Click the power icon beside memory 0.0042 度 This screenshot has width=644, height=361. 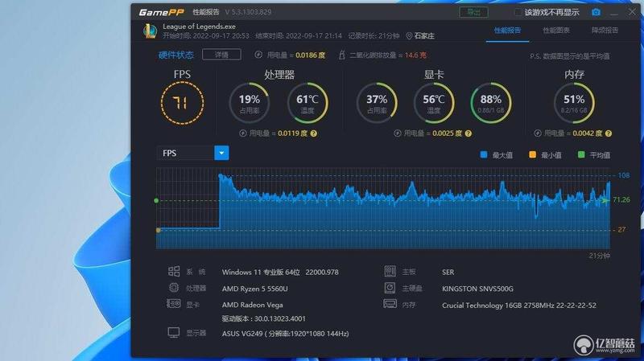pyautogui.click(x=538, y=133)
